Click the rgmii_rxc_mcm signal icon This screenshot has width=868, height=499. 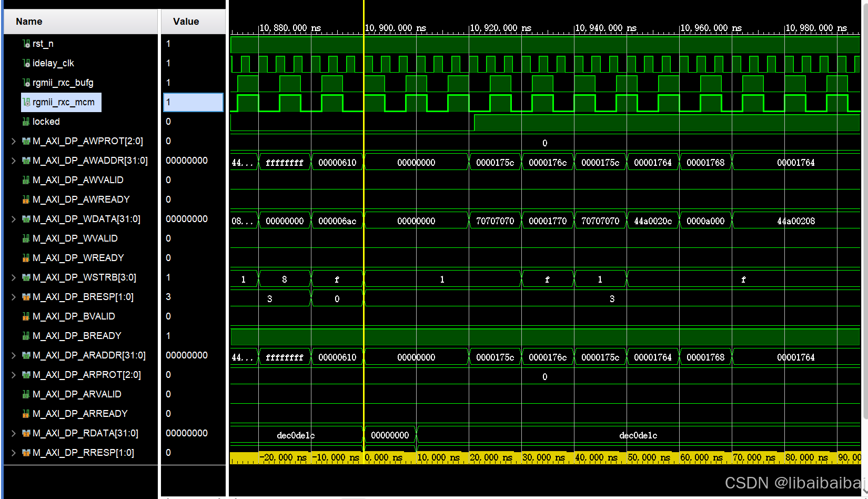click(26, 102)
